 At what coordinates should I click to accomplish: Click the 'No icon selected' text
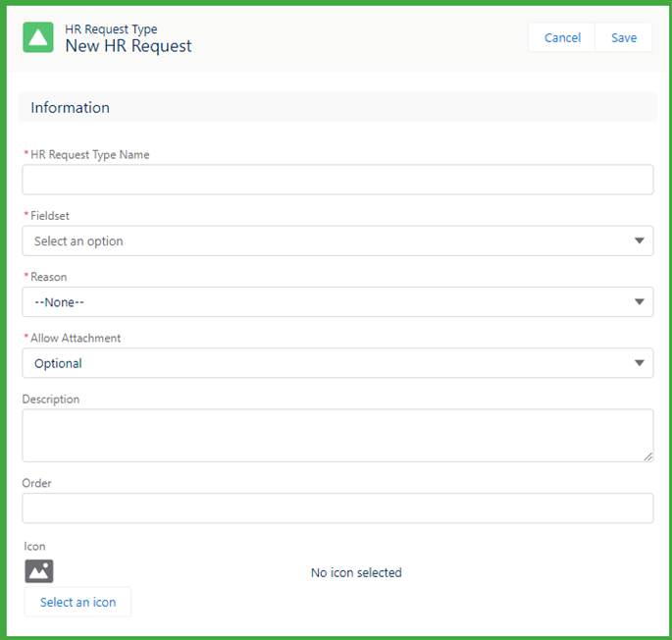pyautogui.click(x=356, y=572)
